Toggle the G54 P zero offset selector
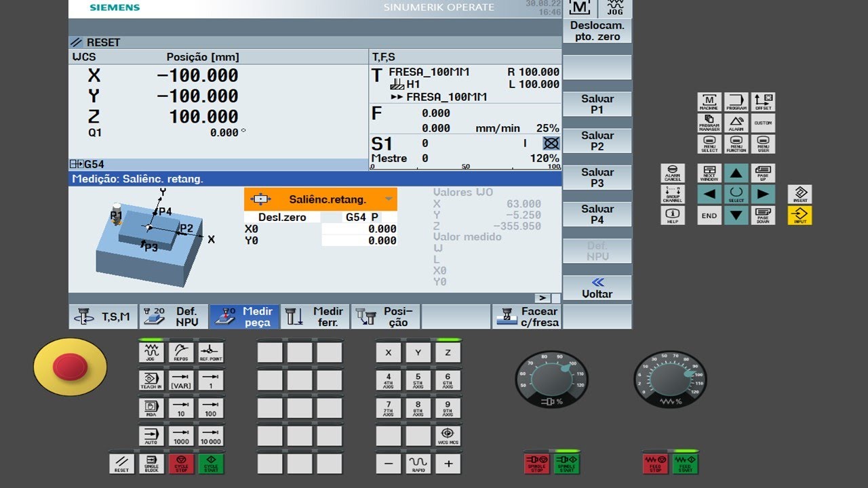The width and height of the screenshot is (868, 488). point(359,218)
